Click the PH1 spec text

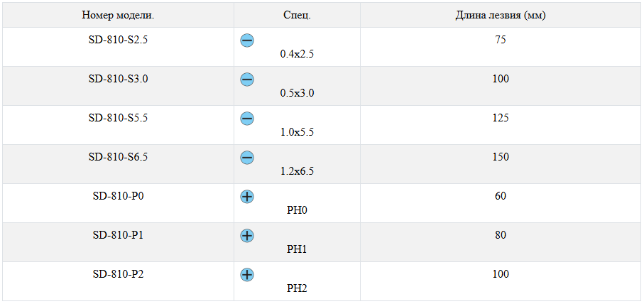(297, 249)
